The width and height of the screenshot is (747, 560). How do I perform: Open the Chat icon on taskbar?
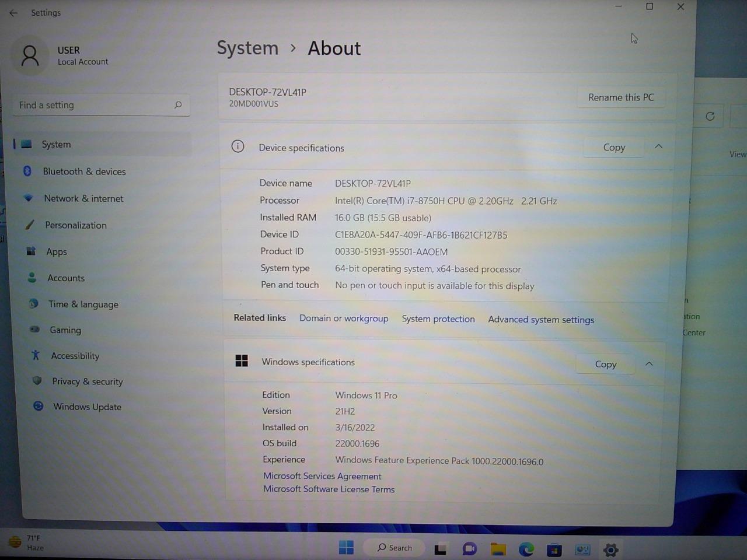point(469,549)
